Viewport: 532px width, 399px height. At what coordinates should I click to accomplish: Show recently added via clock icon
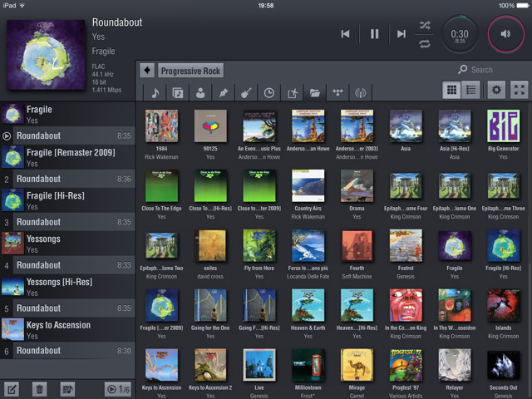tap(269, 93)
